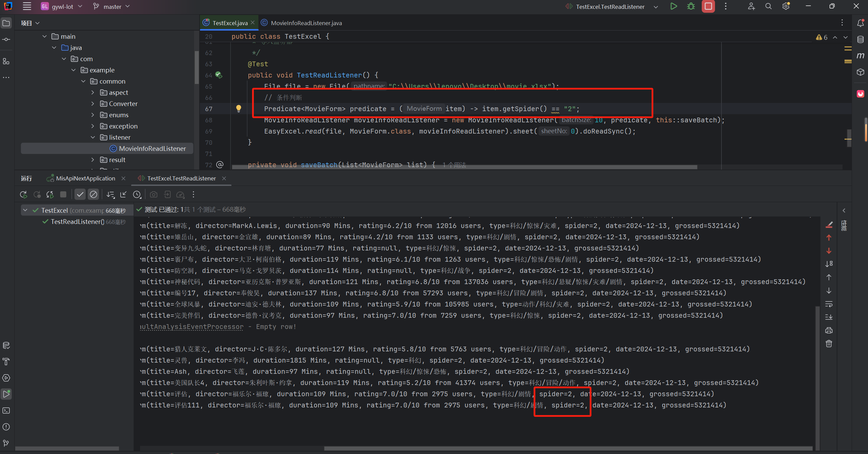Open test history clock icon
The width and height of the screenshot is (868, 454).
[x=137, y=194]
